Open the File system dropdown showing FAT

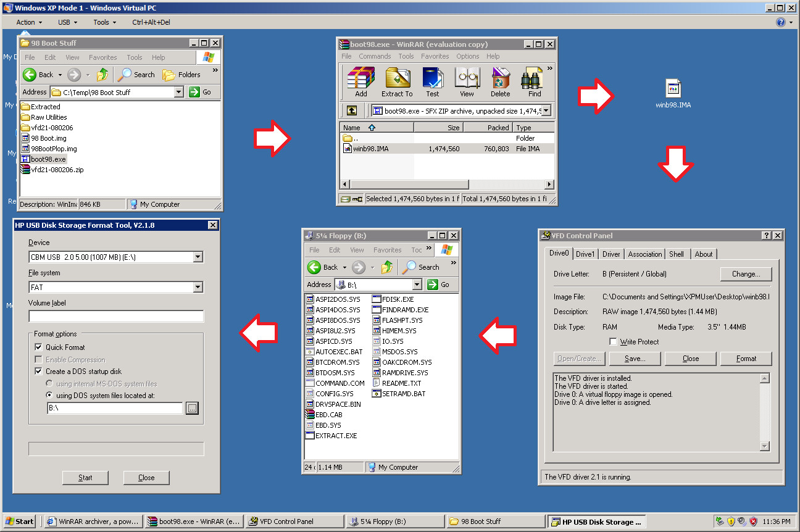(x=198, y=288)
